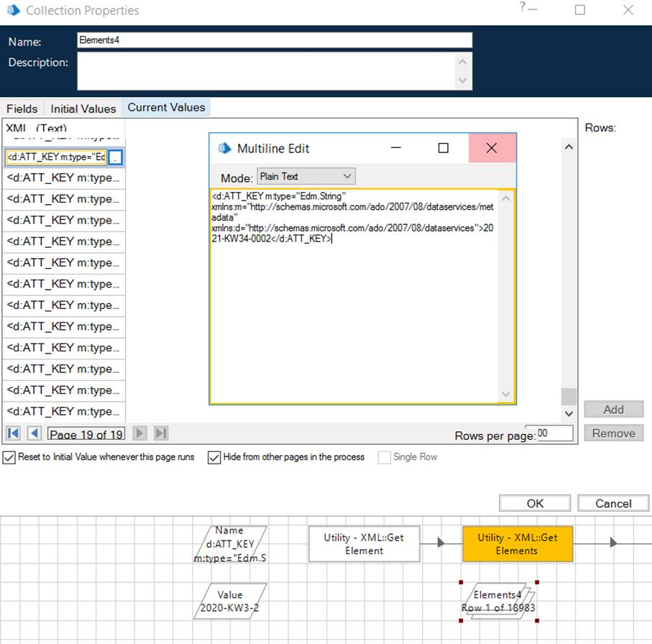Switch to the Initial Values tab
This screenshot has width=652, height=644.
pyautogui.click(x=83, y=109)
